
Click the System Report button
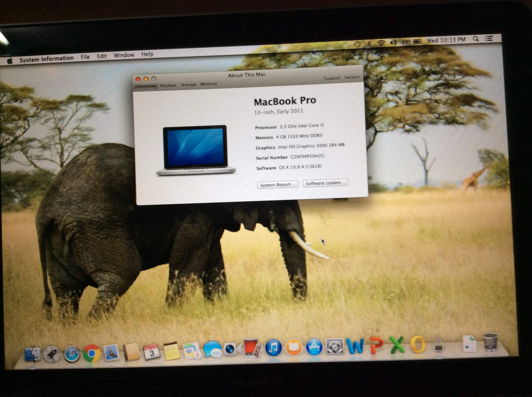(x=277, y=185)
